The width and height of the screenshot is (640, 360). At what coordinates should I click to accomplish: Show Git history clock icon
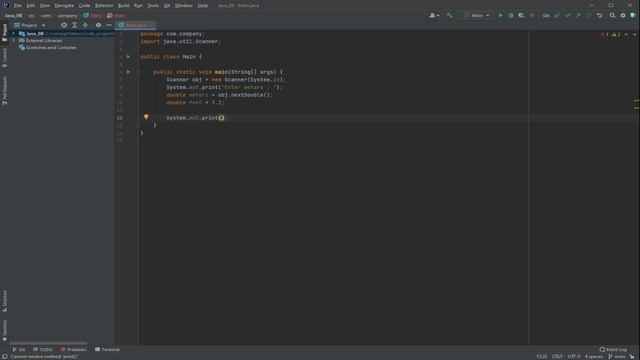coord(588,16)
